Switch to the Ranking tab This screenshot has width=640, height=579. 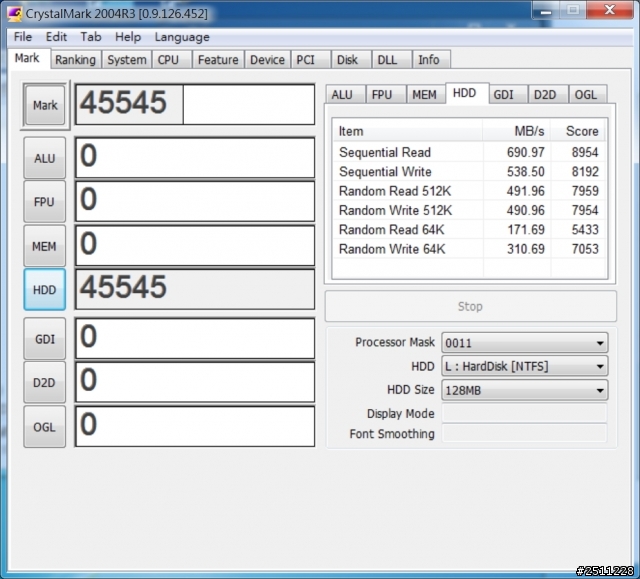click(x=76, y=60)
